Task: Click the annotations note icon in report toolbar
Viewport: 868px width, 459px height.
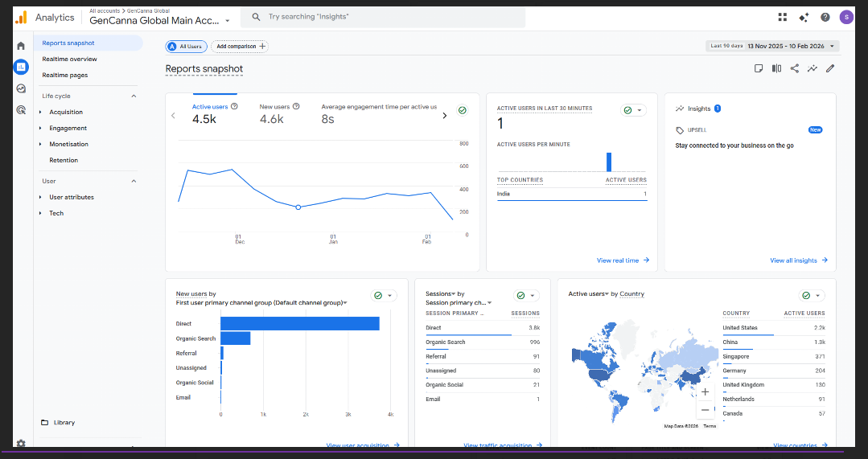Action: click(759, 68)
